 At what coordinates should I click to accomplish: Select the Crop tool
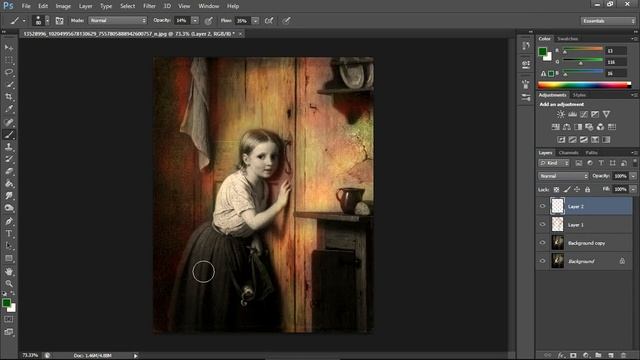(x=9, y=97)
